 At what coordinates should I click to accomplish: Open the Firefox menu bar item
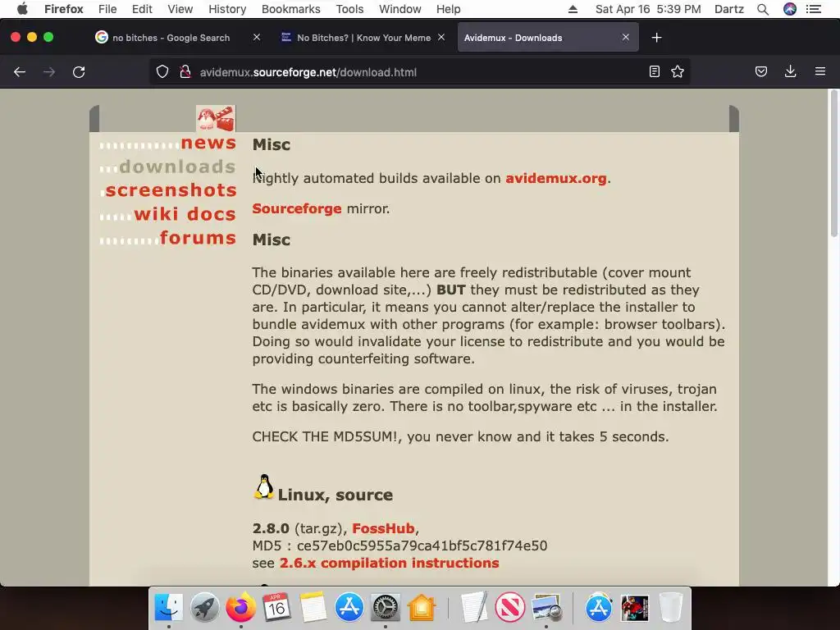tap(64, 9)
